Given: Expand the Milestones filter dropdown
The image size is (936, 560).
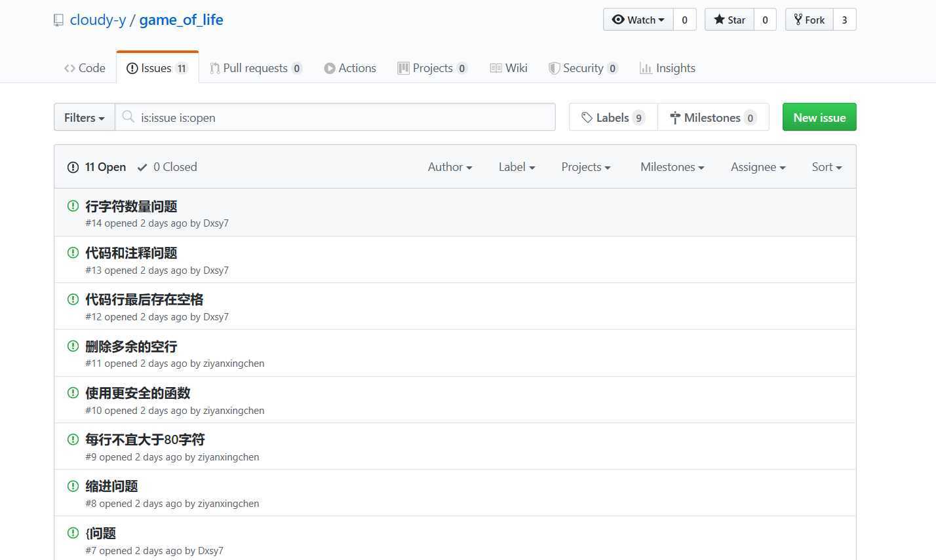Looking at the screenshot, I should [x=673, y=167].
